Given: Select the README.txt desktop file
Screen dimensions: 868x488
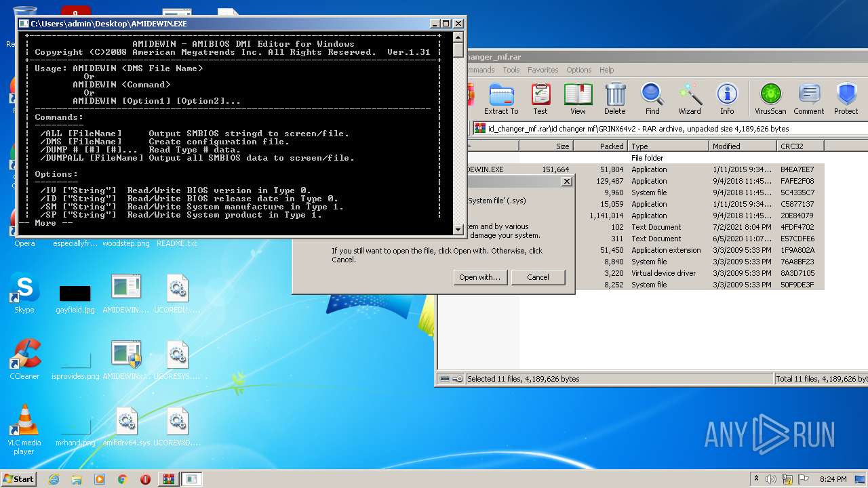Looking at the screenshot, I should pos(177,243).
